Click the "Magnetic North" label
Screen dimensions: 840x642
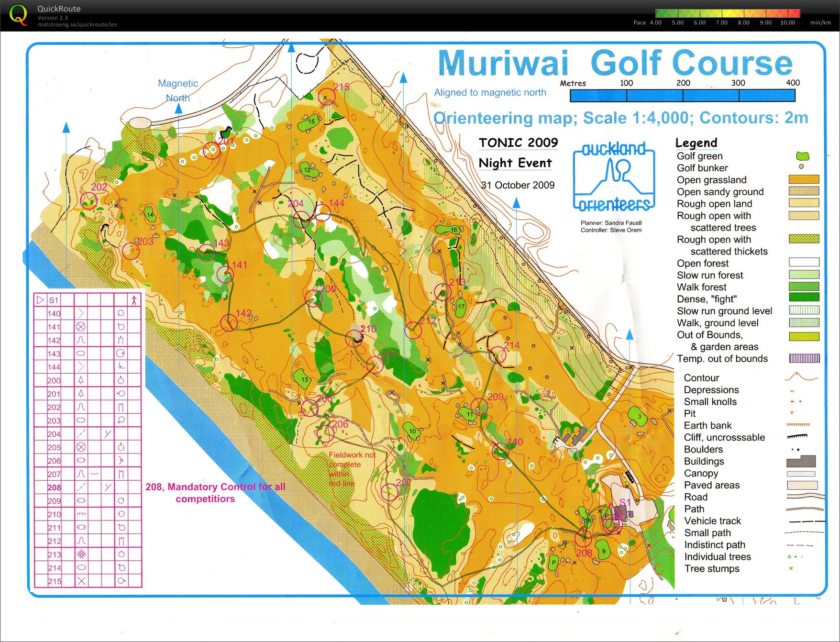point(178,90)
